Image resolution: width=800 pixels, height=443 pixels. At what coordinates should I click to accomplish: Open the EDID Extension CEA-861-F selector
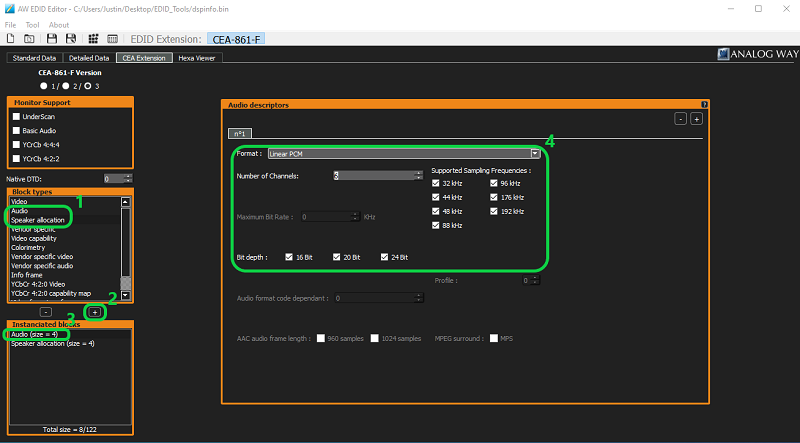click(x=236, y=39)
